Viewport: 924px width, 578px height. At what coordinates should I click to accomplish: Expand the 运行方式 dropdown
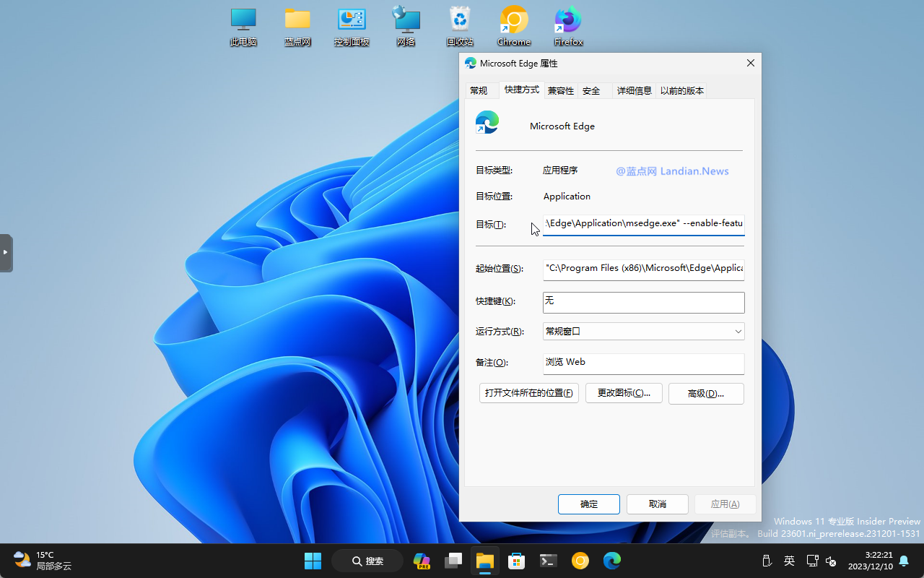tap(643, 332)
